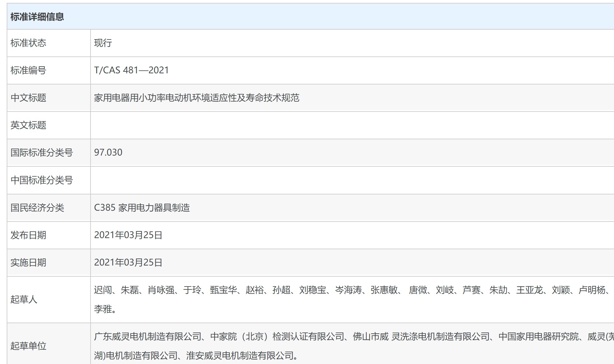
Task: Click the 发布日期 date value
Action: coord(128,235)
